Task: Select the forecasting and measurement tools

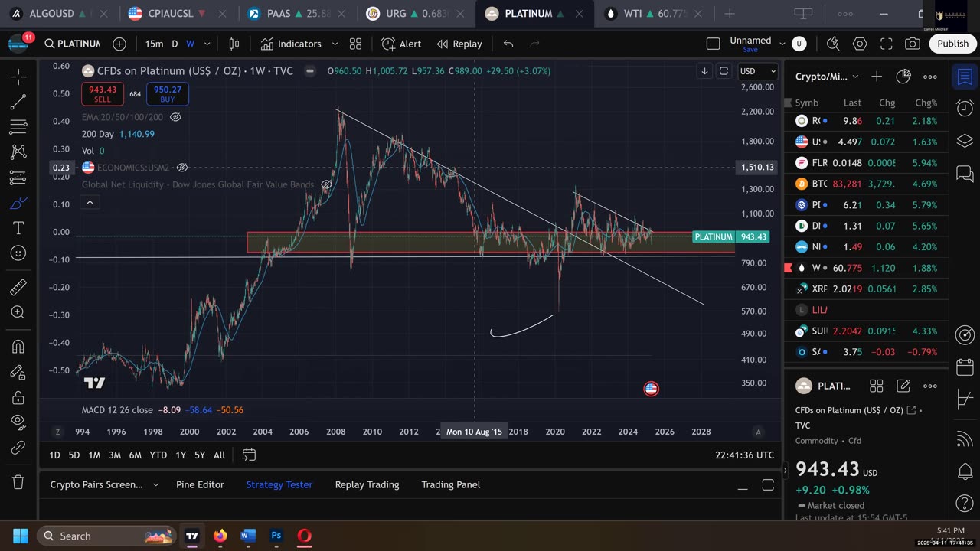Action: (18, 178)
